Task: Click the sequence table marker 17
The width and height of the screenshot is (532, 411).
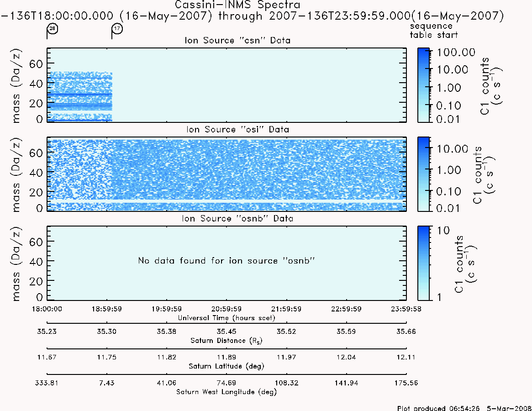Action: 117,28
